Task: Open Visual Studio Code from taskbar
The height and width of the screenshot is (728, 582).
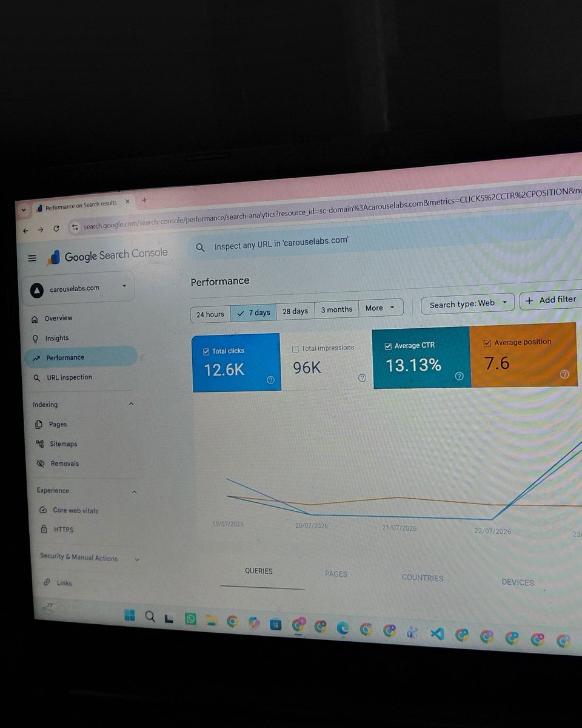Action: coord(437,634)
